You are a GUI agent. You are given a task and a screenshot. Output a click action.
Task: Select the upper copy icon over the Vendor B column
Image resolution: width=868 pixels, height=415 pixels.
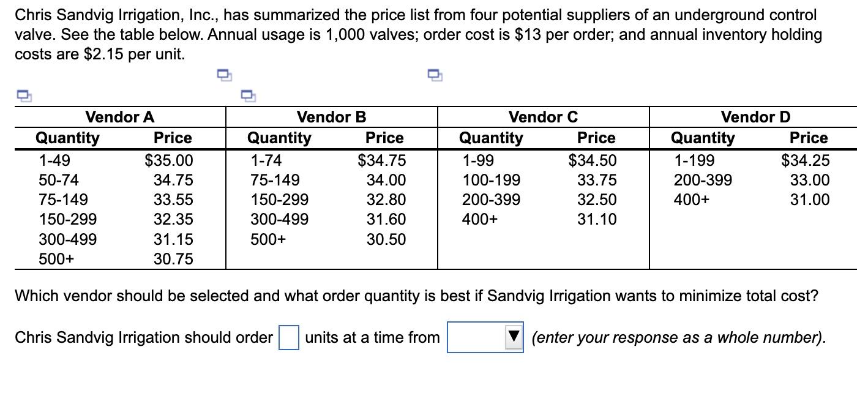coord(223,75)
